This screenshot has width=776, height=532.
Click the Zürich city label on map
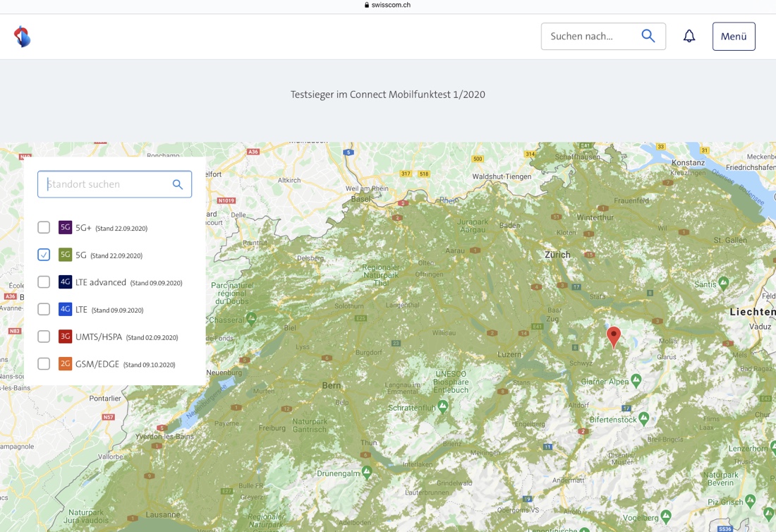point(557,255)
